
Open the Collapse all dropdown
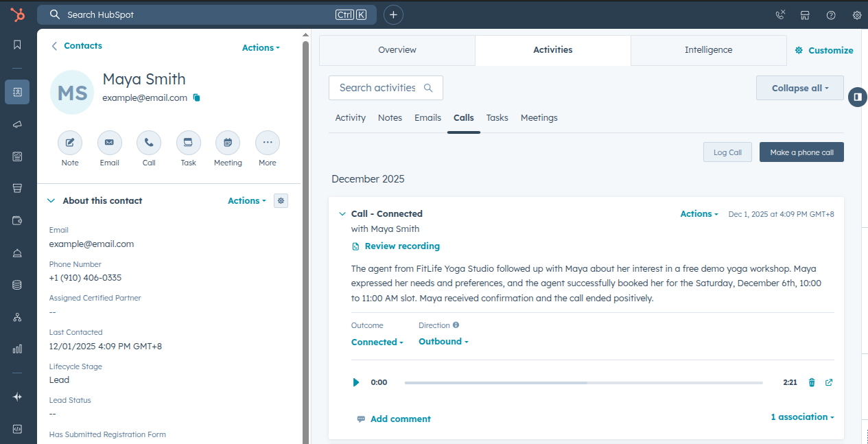pos(799,88)
